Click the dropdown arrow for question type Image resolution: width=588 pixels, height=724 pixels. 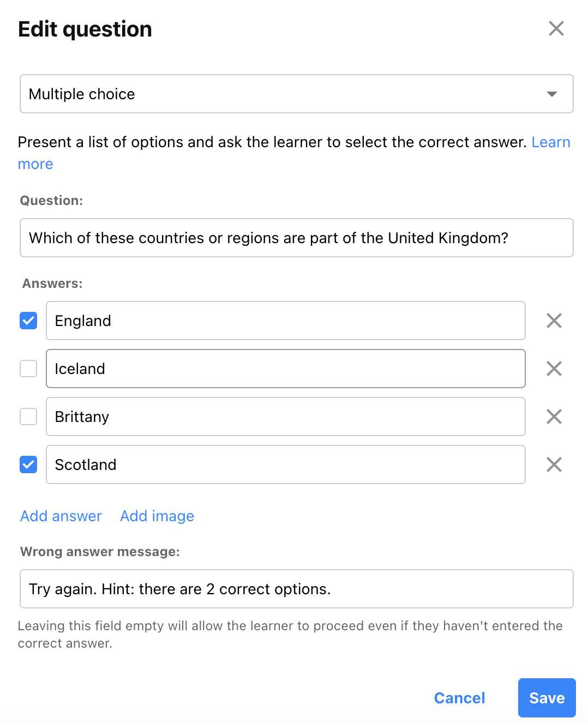552,94
